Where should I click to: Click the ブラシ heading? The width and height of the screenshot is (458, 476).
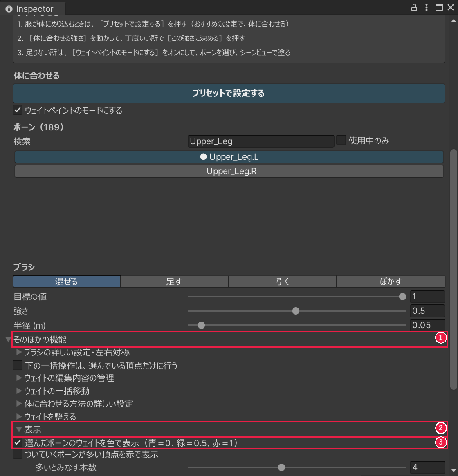point(24,267)
